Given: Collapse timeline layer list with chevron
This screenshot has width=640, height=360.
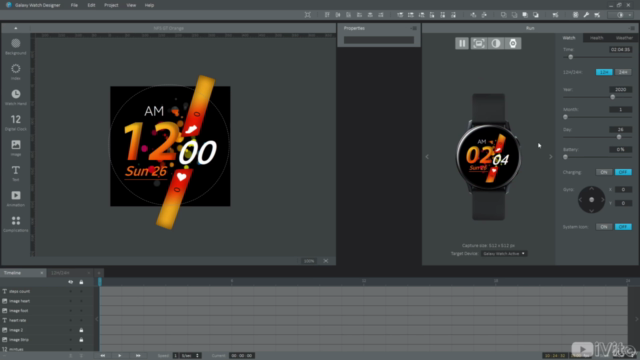Looking at the screenshot, I should pyautogui.click(x=97, y=319).
